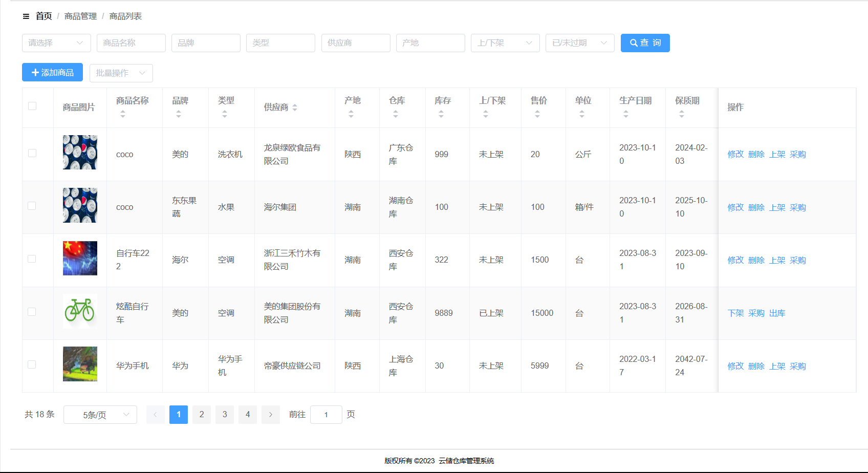This screenshot has width=868, height=473.
Task: Focus the 商品名称 search field
Action: (x=131, y=43)
